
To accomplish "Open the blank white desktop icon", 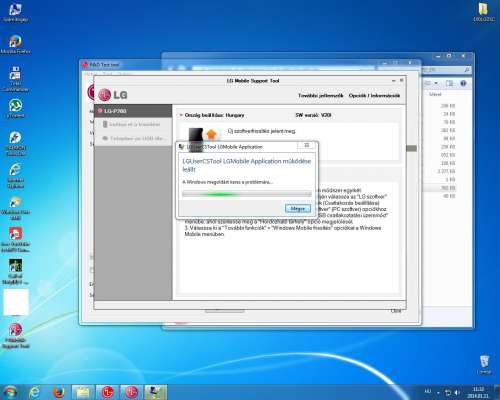I will pyautogui.click(x=16, y=302).
